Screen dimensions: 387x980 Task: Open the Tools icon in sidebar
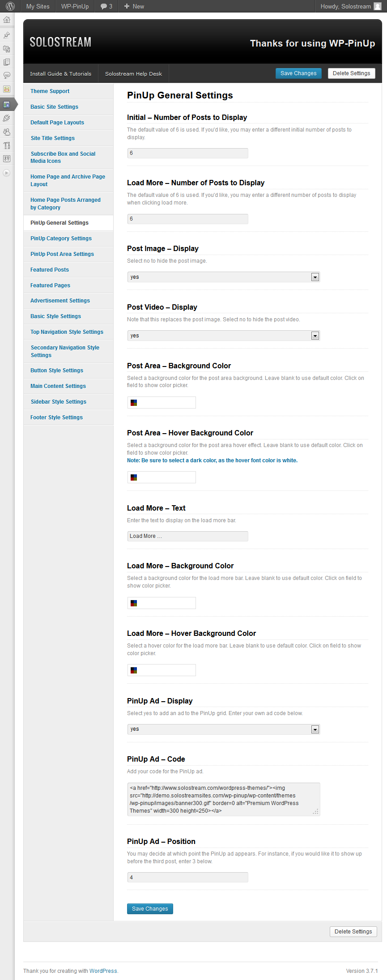tap(7, 145)
